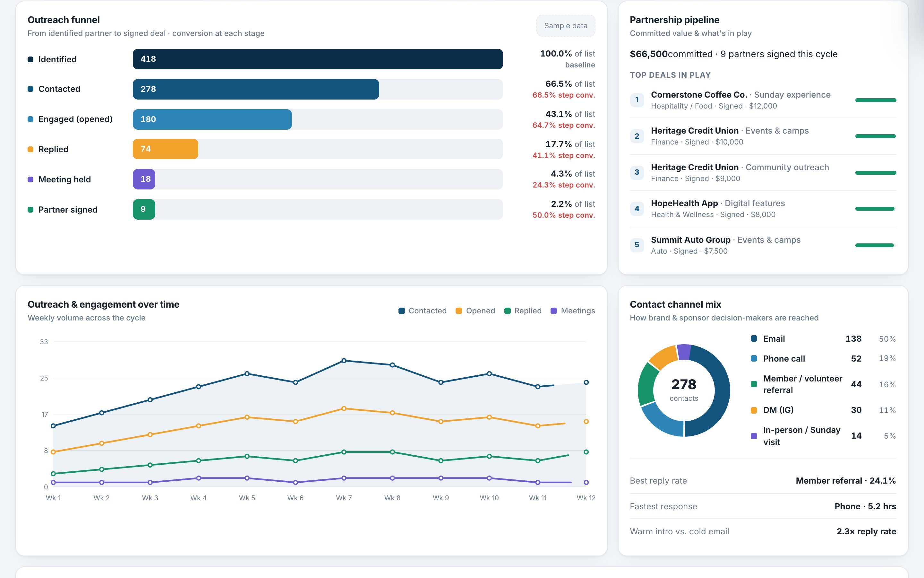924x578 pixels.
Task: Toggle the Replied series in chart legend
Action: tap(523, 311)
